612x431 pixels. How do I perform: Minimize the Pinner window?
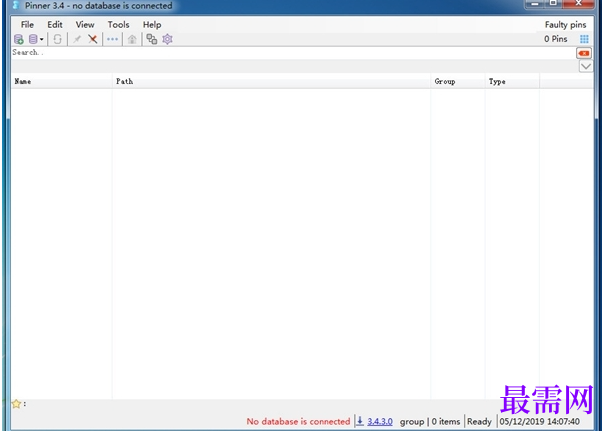point(535,4)
